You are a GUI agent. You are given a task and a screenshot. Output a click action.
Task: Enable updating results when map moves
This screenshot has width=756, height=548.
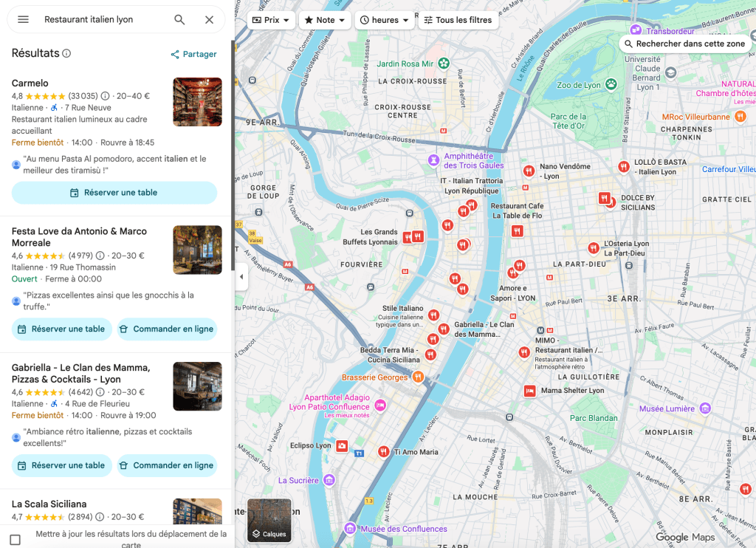[x=15, y=539]
